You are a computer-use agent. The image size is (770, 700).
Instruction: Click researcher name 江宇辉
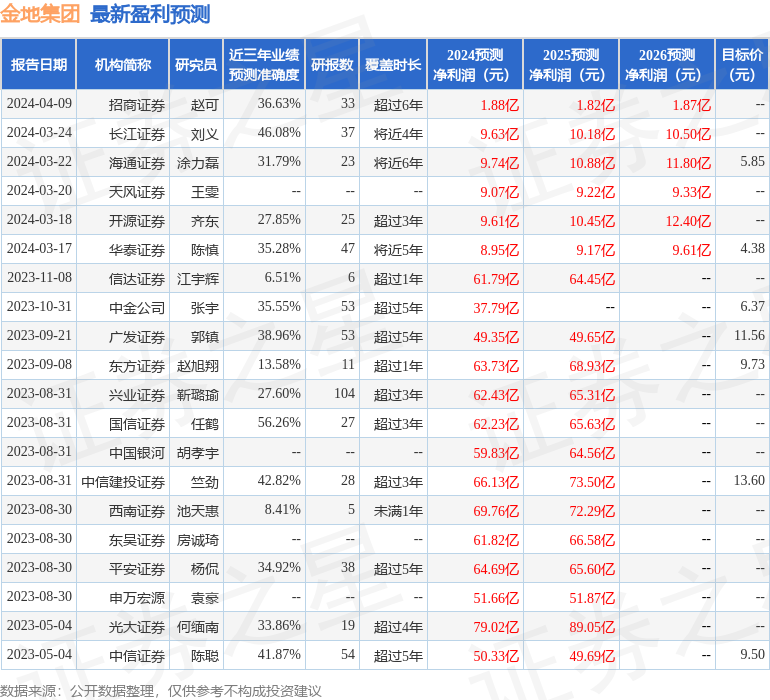pyautogui.click(x=198, y=279)
